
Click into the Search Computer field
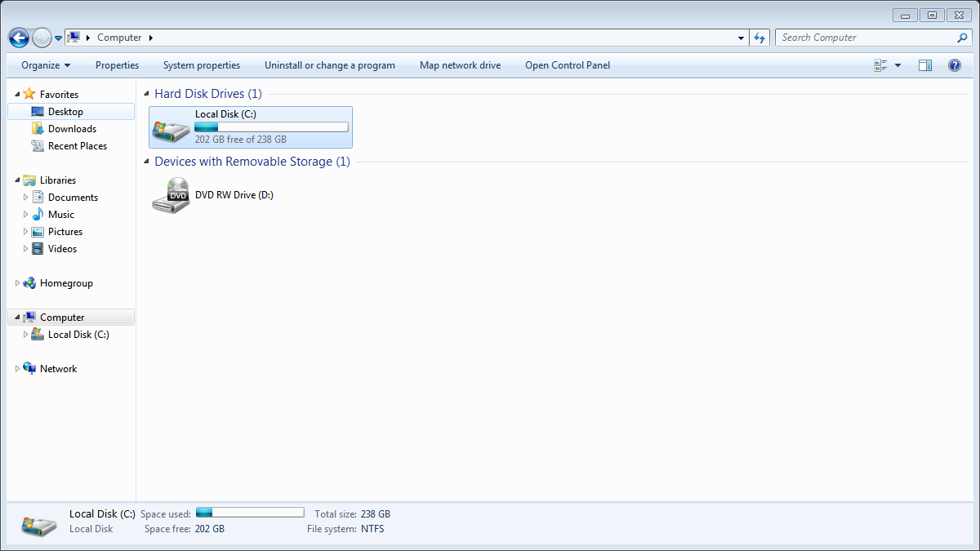pos(866,38)
